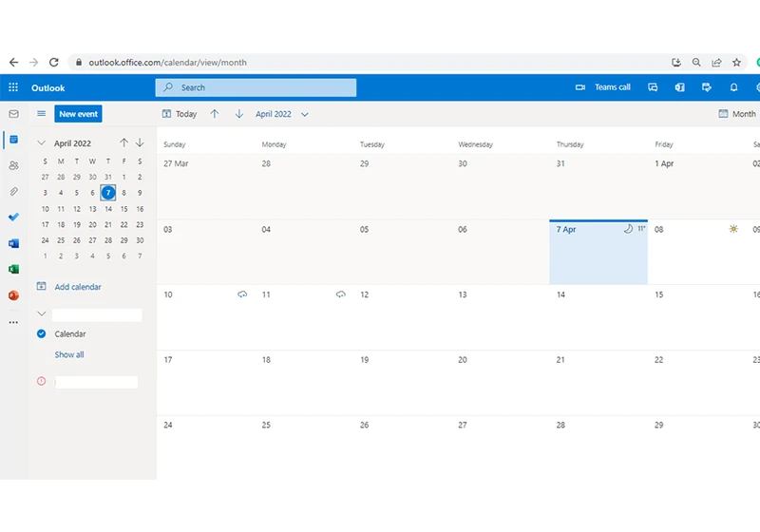Image resolution: width=760 pixels, height=532 pixels.
Task: Select date 25 in month grid
Action: [x=266, y=425]
